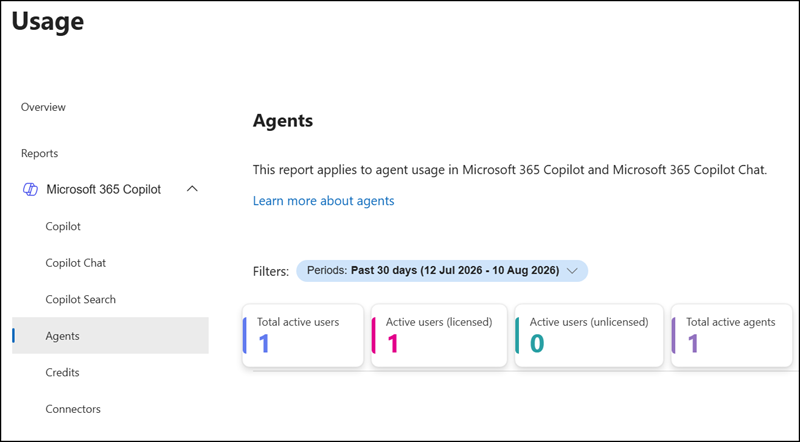
Task: Open the Copilot report
Action: (63, 226)
